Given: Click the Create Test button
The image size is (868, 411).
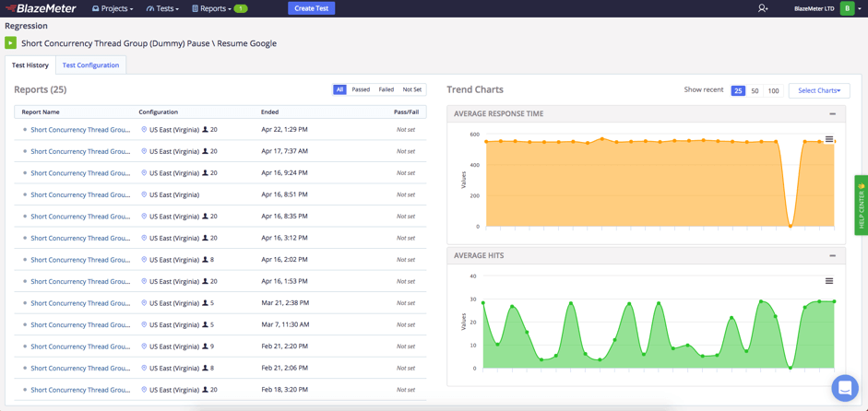Looking at the screenshot, I should [311, 8].
